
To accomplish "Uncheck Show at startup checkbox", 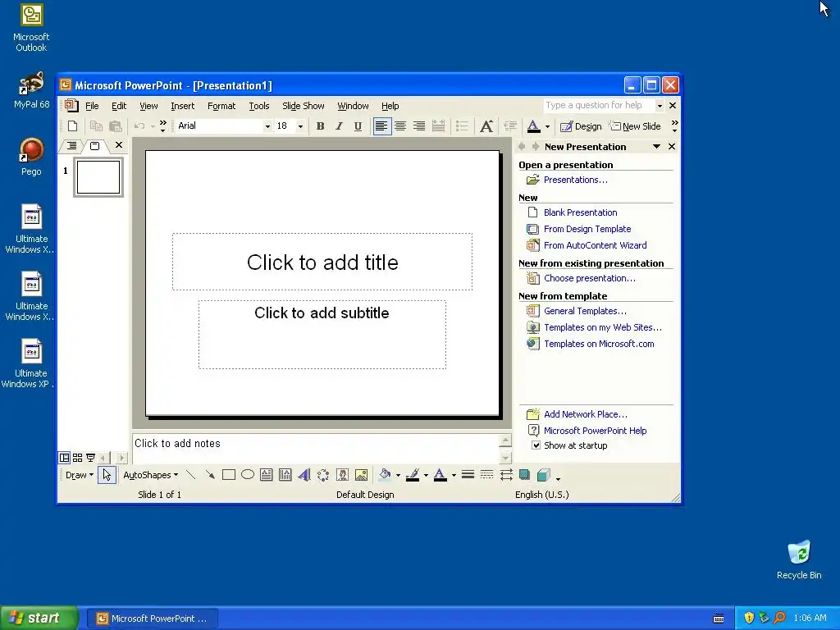I will click(536, 445).
